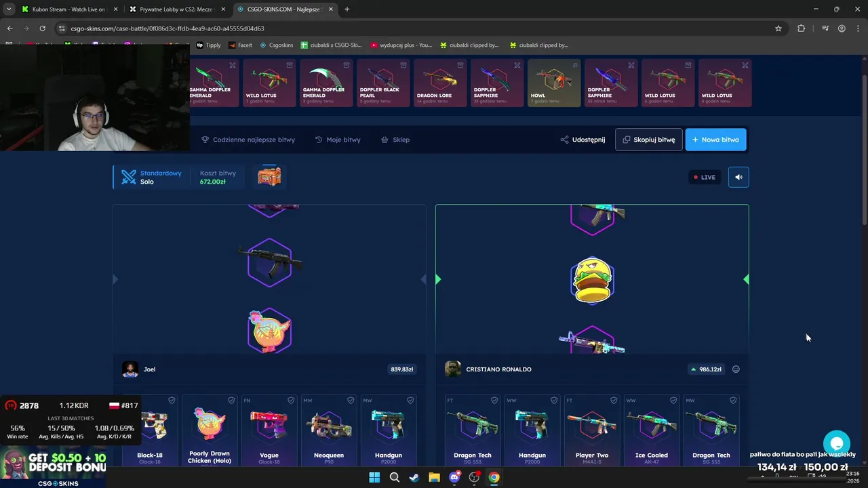Click the LIVE status indicator
The width and height of the screenshot is (868, 488).
pyautogui.click(x=705, y=177)
